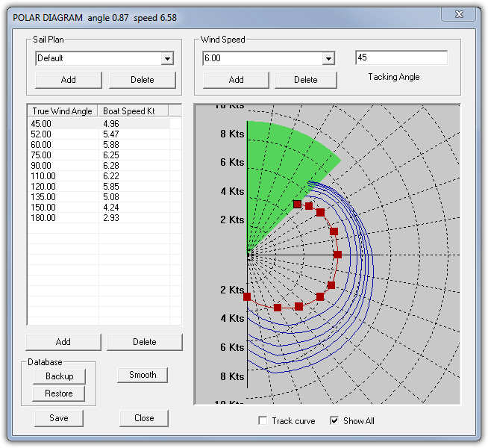Add a new sail plan

coord(69,80)
